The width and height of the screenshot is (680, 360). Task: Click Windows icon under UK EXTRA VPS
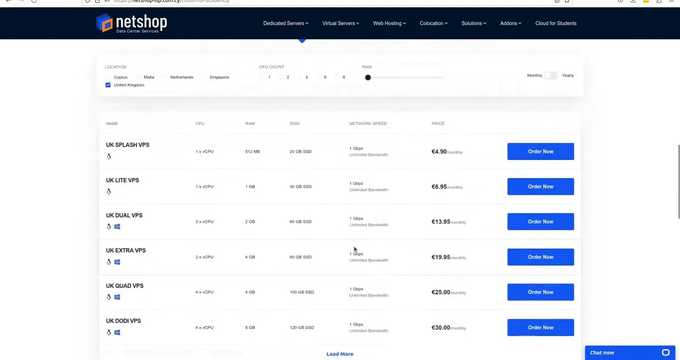(117, 262)
